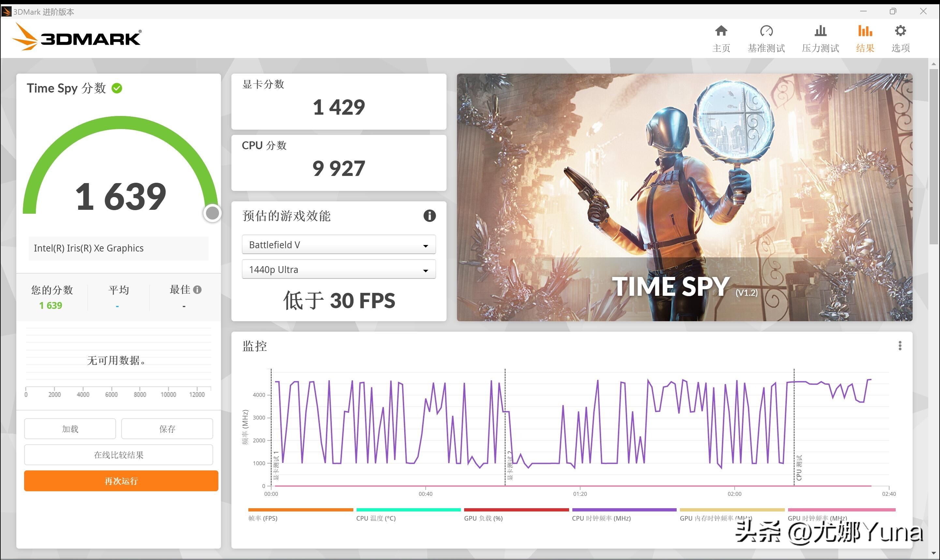Open Options (选项) gear icon
Viewport: 940px width, 560px height.
[x=900, y=31]
